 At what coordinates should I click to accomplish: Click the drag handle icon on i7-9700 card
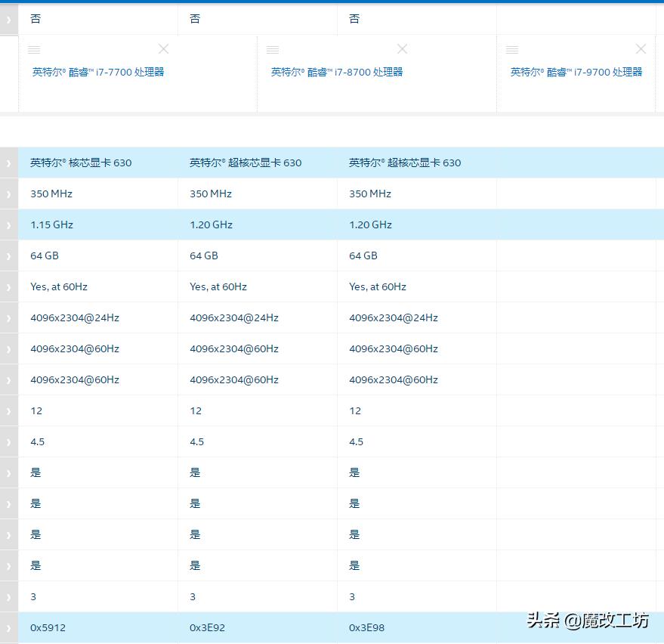512,49
